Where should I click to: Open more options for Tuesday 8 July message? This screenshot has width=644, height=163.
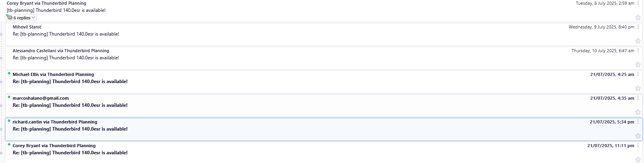click(638, 3)
